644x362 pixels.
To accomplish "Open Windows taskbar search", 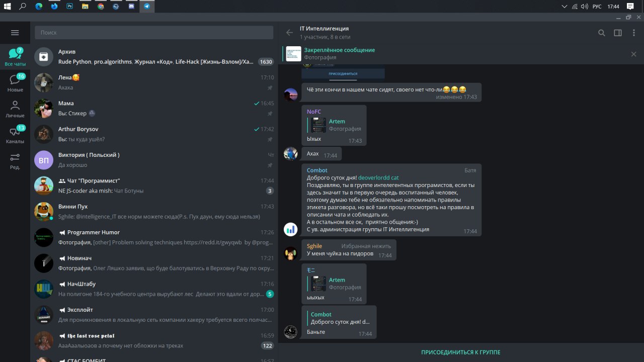I will pyautogui.click(x=23, y=7).
